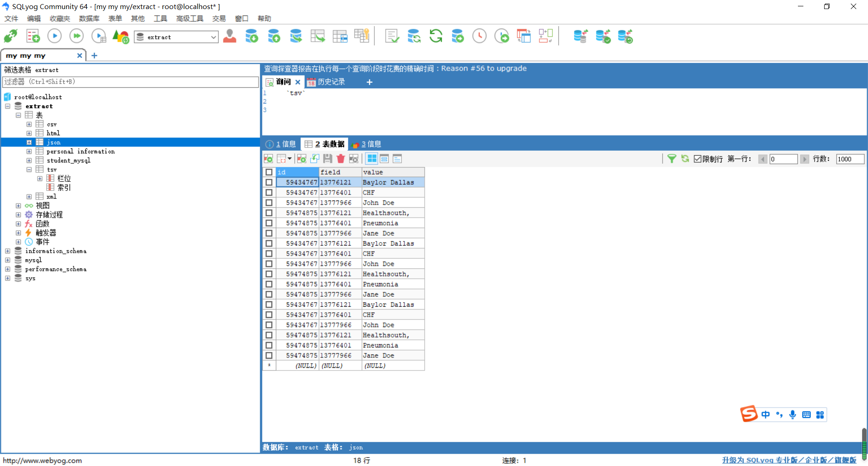Click the Sogou input method S logo

749,414
